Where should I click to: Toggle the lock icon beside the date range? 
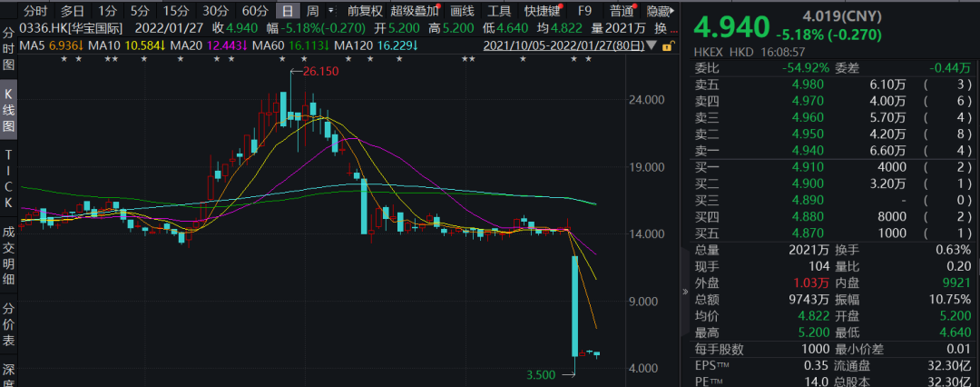coord(668,45)
